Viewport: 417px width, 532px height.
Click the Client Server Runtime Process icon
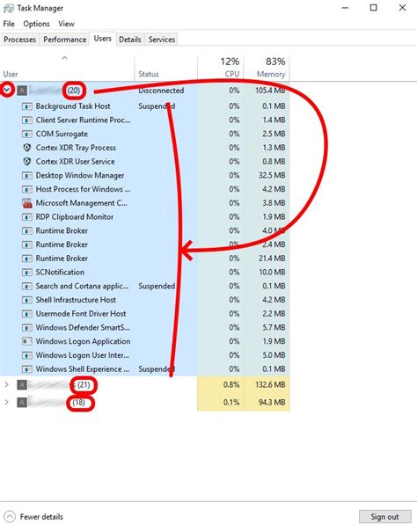(26, 120)
